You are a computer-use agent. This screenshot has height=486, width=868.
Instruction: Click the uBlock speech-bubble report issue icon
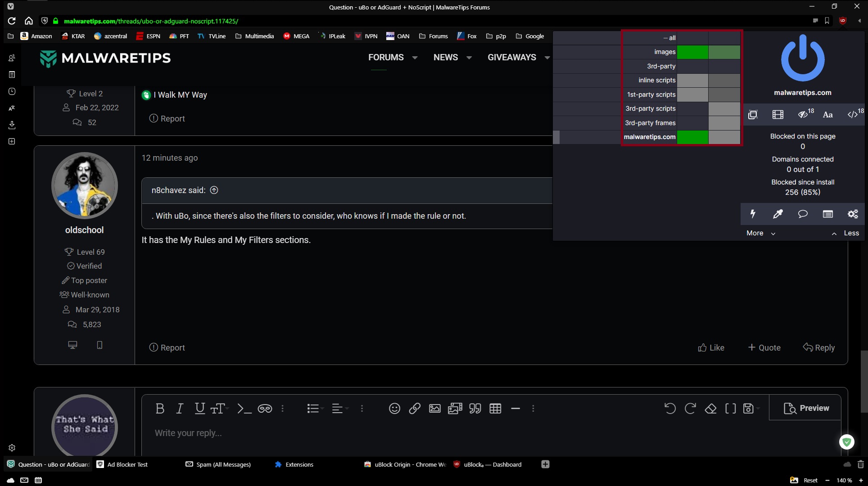tap(803, 214)
